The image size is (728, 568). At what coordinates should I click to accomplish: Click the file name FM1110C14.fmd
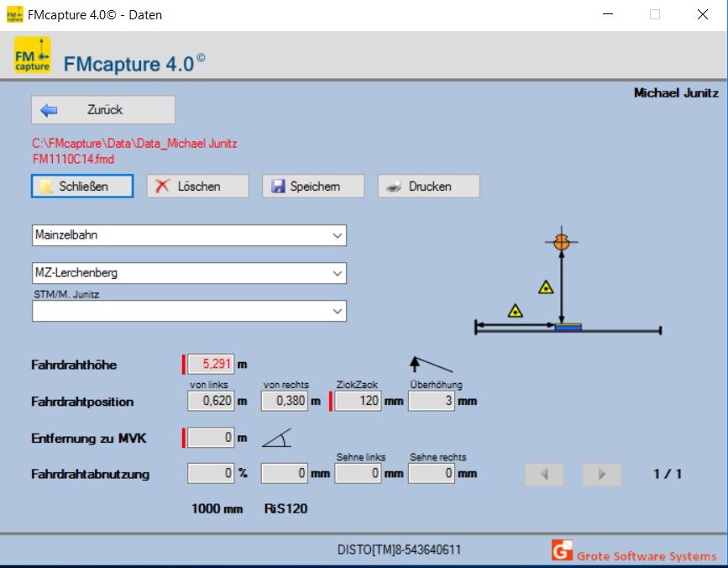point(73,160)
